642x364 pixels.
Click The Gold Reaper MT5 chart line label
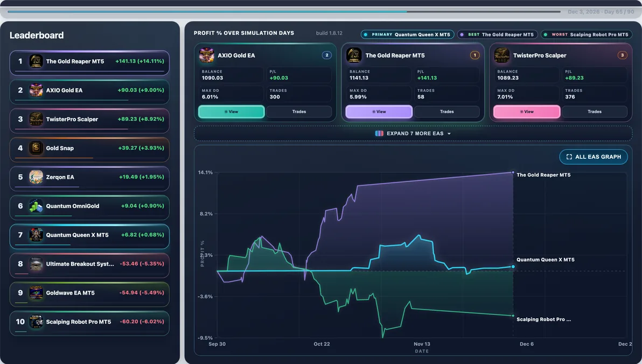point(543,175)
